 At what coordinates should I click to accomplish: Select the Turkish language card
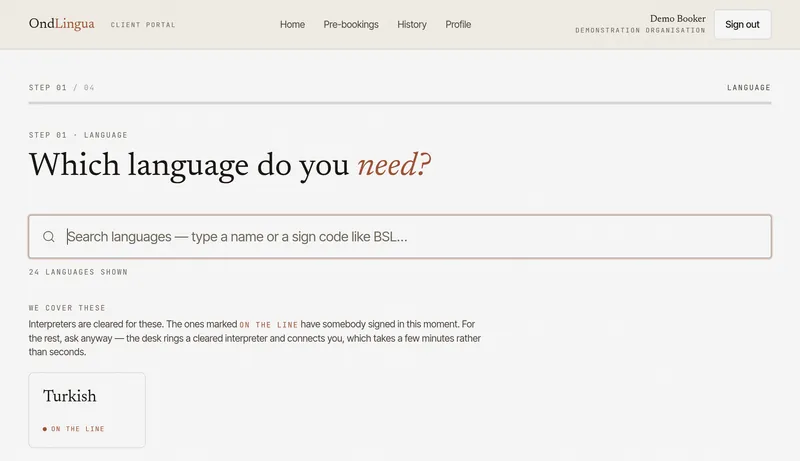coord(87,410)
